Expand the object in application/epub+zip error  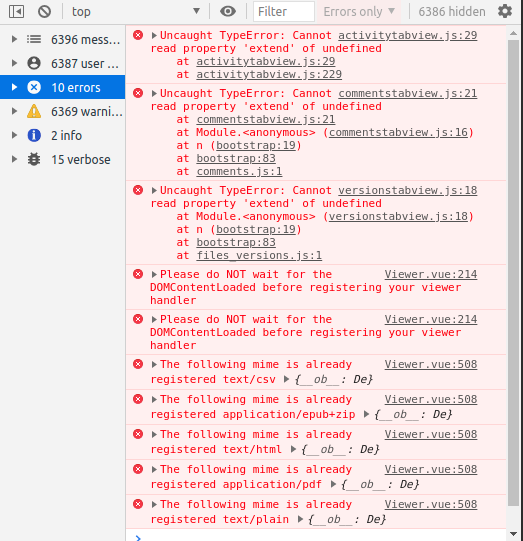point(366,414)
